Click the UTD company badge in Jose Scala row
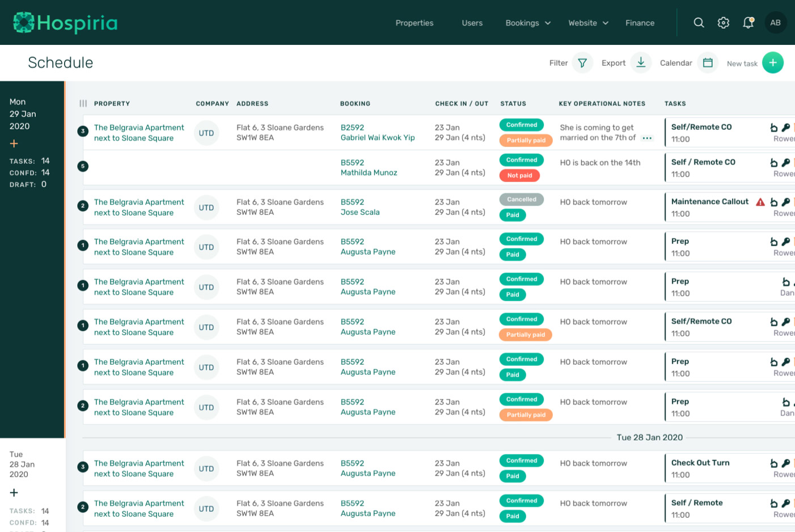 coord(206,208)
